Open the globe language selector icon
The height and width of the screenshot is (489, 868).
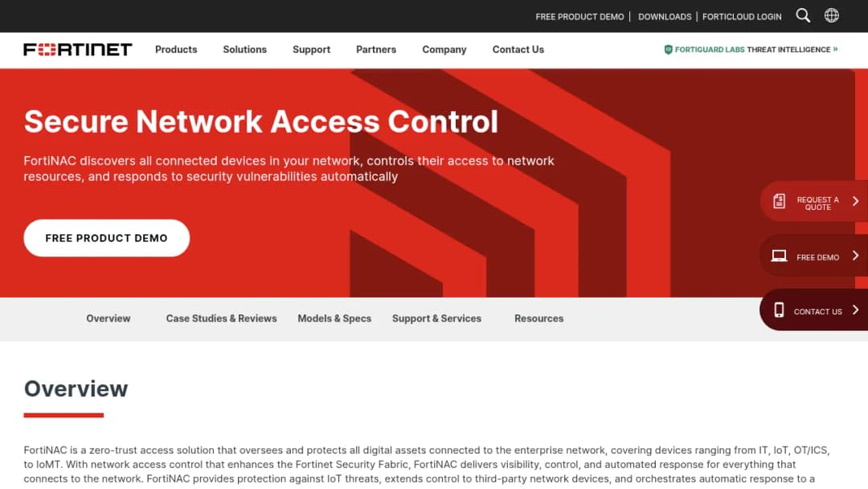point(832,15)
